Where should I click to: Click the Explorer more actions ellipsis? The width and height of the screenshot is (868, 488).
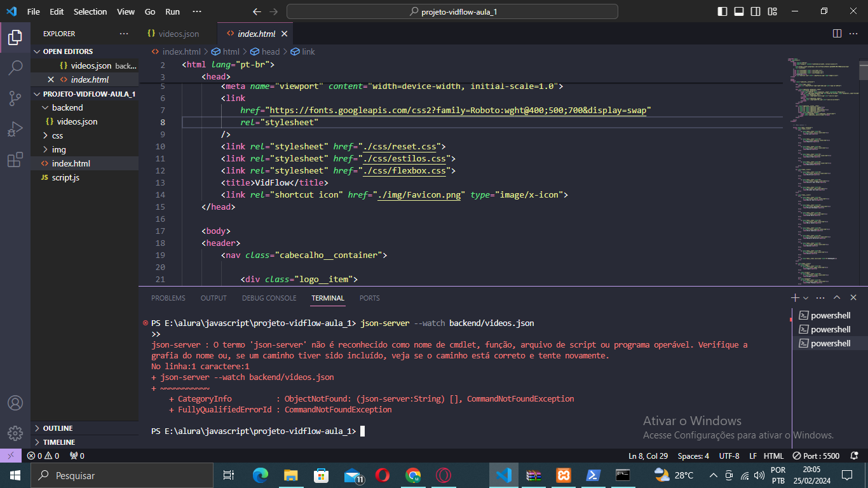pyautogui.click(x=124, y=34)
